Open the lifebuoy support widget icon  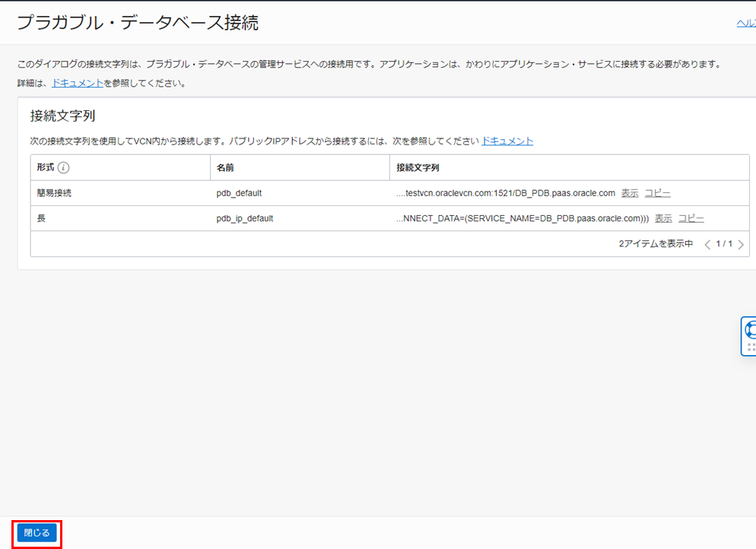[751, 330]
